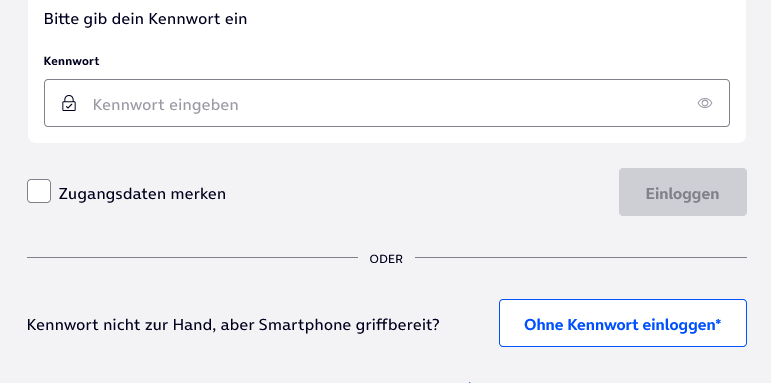
Task: Click the greyed-out "Einloggen" button
Action: (682, 192)
